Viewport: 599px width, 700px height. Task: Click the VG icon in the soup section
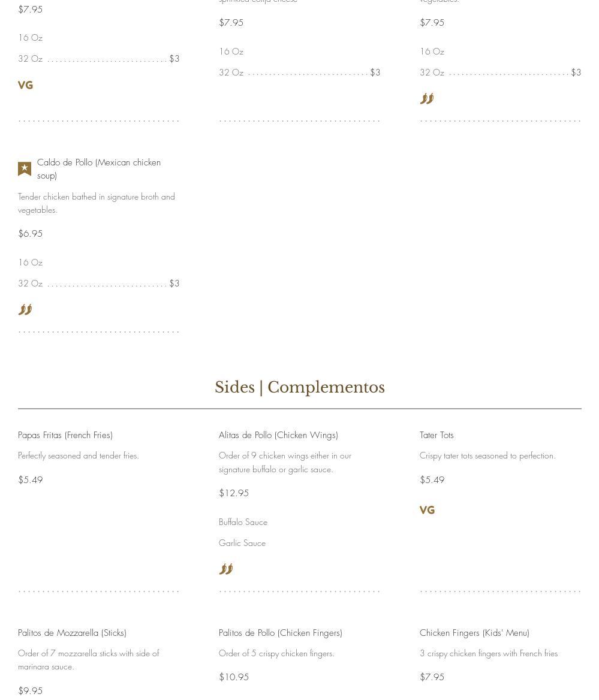click(x=25, y=86)
